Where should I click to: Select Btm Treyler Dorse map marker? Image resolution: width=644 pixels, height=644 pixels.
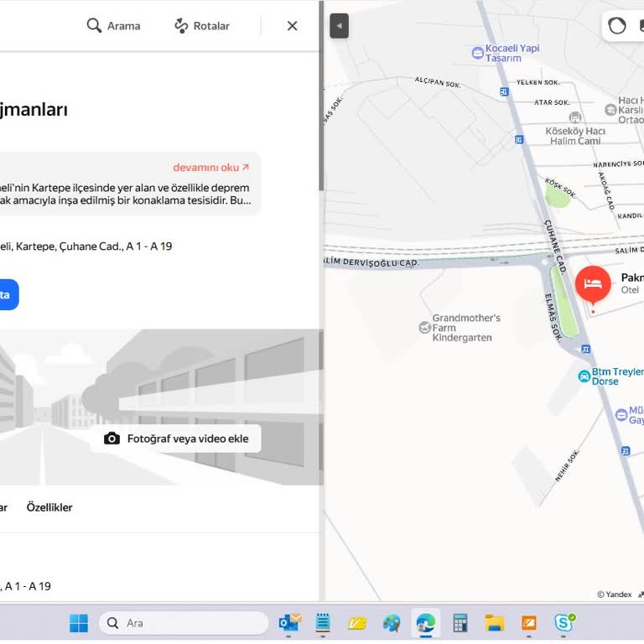coord(584,377)
